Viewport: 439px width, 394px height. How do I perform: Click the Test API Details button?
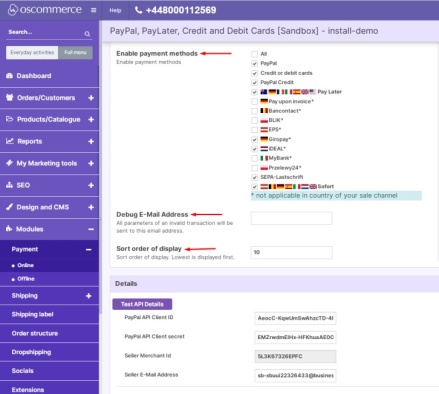(x=142, y=304)
